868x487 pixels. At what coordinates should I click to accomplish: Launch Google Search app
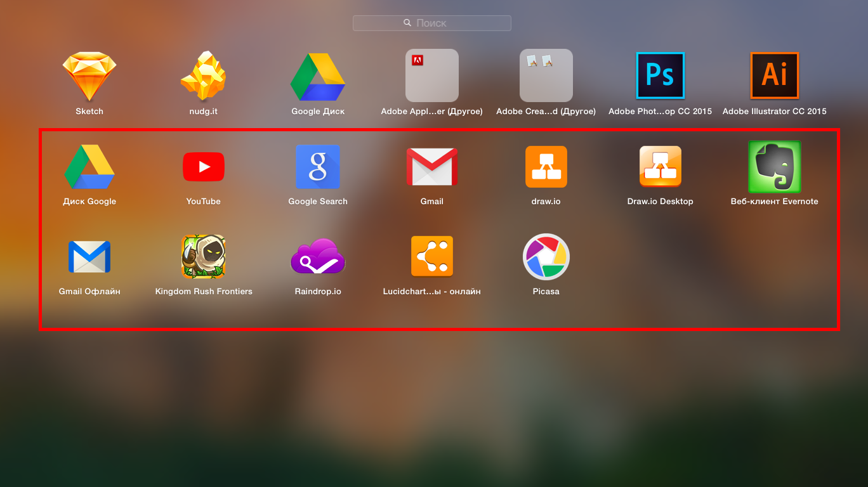pos(318,167)
